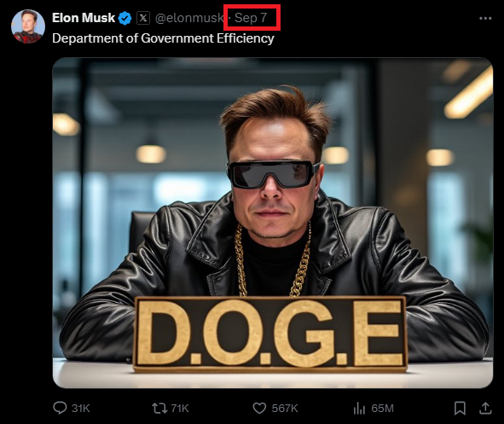This screenshot has width=504, height=424.
Task: Click the 31K replies count
Action: click(x=81, y=409)
